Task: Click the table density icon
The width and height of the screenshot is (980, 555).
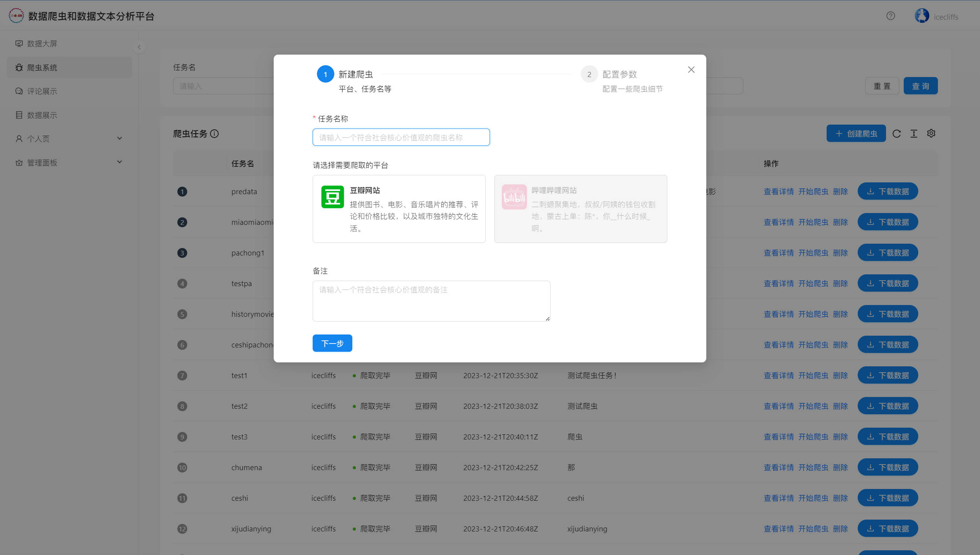Action: (x=914, y=134)
